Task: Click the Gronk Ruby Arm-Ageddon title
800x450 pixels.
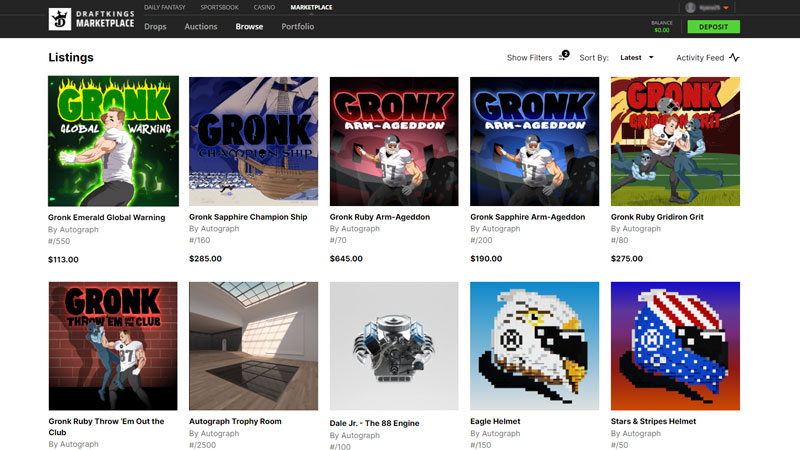Action: pyautogui.click(x=380, y=217)
